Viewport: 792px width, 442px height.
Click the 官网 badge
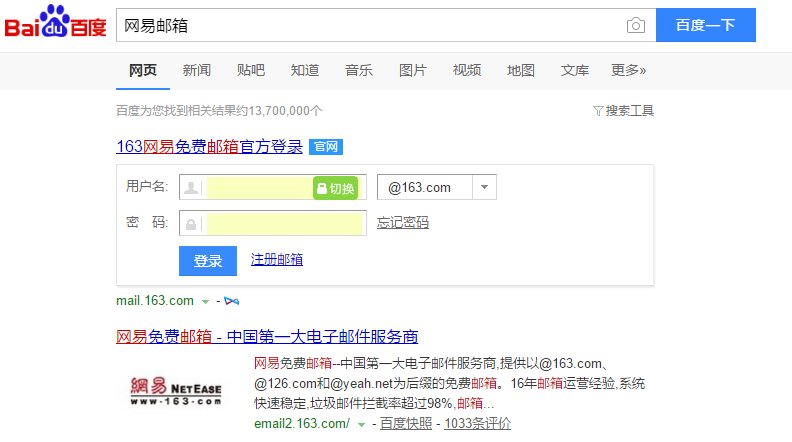tap(326, 146)
